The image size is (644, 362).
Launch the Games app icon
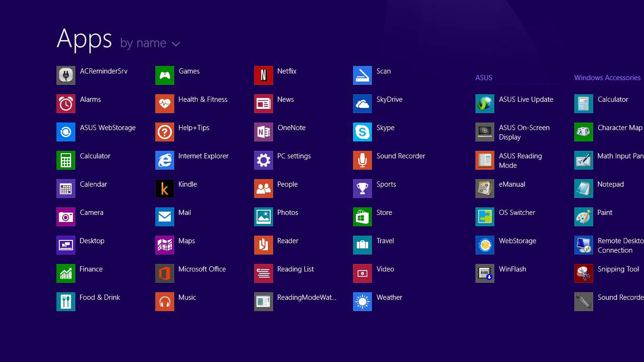coord(165,75)
